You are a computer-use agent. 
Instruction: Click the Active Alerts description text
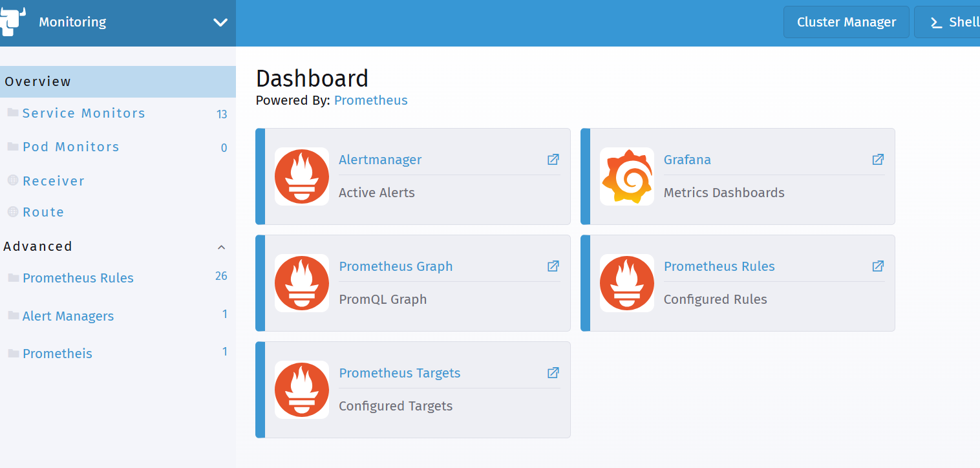377,193
